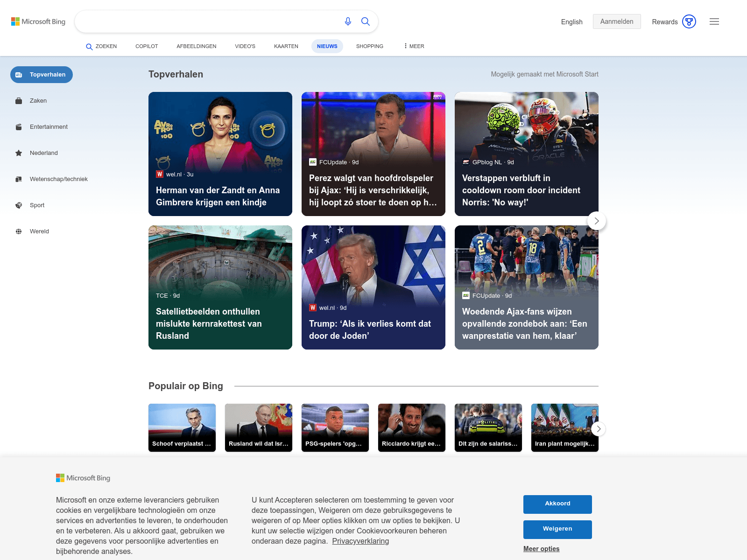
Task: Click the three-dots icon beside MEER
Action: click(x=405, y=46)
